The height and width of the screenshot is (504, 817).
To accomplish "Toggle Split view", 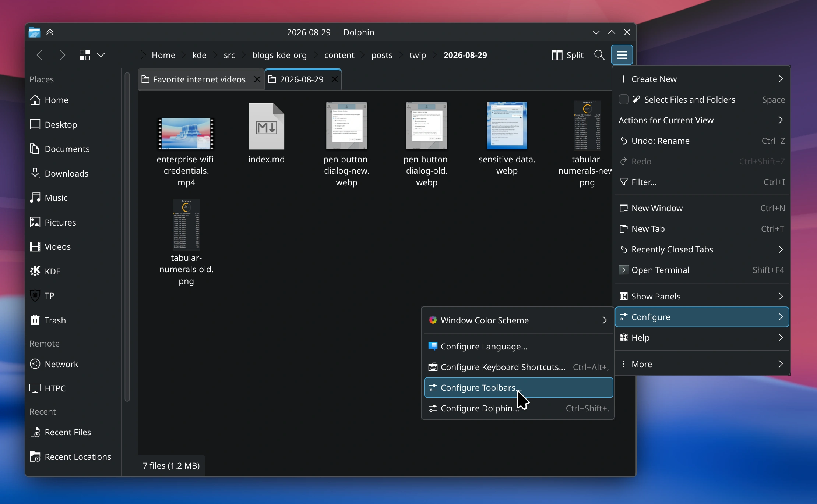I will [x=567, y=55].
